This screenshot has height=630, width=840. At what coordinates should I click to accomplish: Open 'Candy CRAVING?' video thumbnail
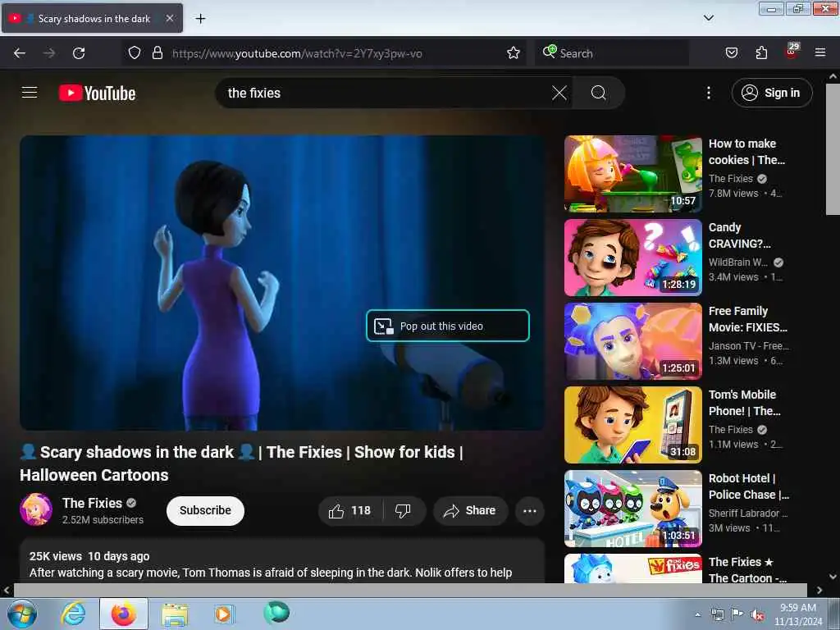pyautogui.click(x=633, y=258)
